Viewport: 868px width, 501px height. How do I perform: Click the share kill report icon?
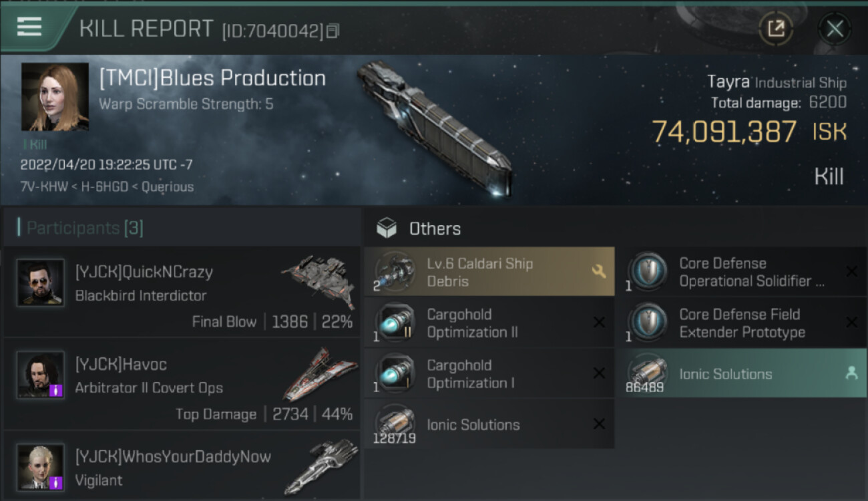point(776,28)
